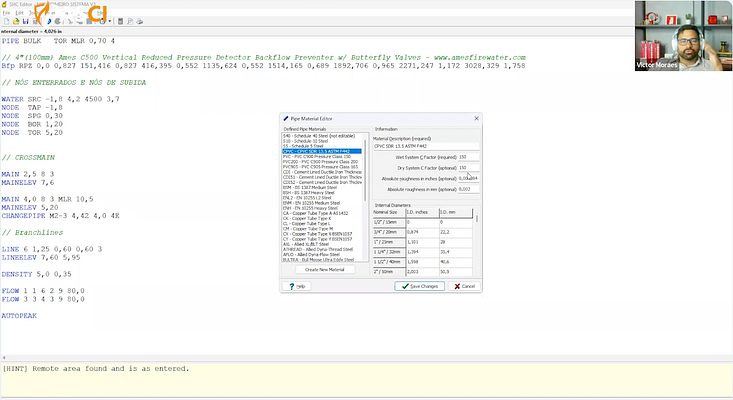Screen dimensions: 733x400
Task: Click the CHANGEPIPE M2-3 editor line
Action: pos(60,216)
